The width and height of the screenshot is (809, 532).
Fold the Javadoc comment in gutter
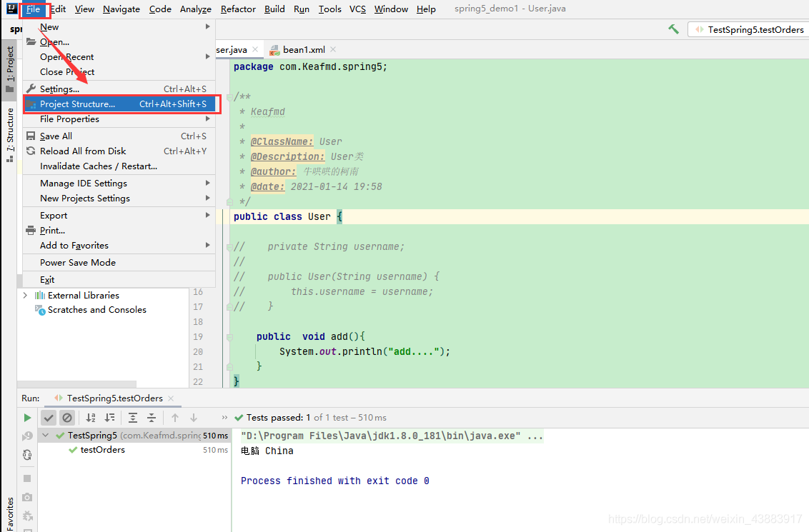click(229, 97)
